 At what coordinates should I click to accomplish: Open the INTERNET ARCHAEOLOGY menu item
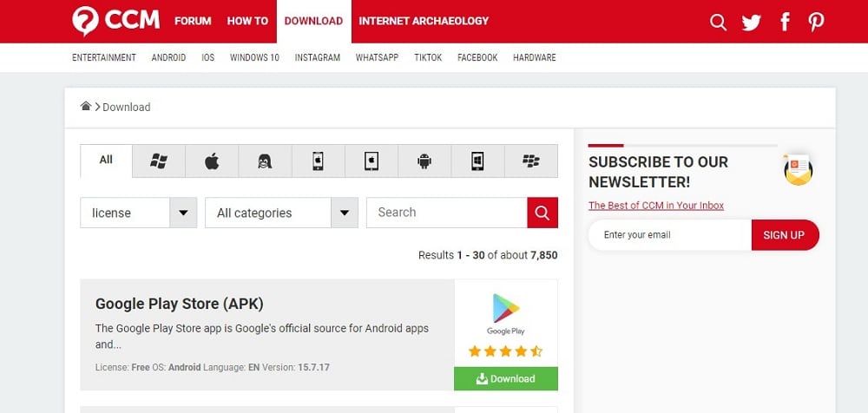tap(424, 21)
